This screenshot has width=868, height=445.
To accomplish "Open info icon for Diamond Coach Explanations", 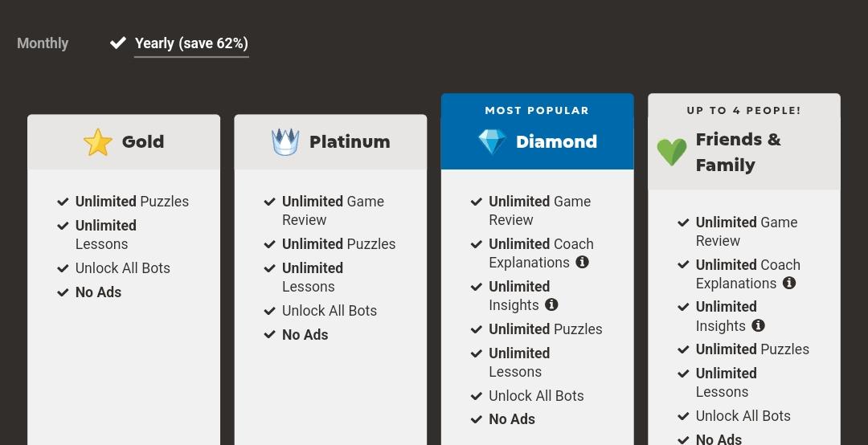I will tap(582, 262).
